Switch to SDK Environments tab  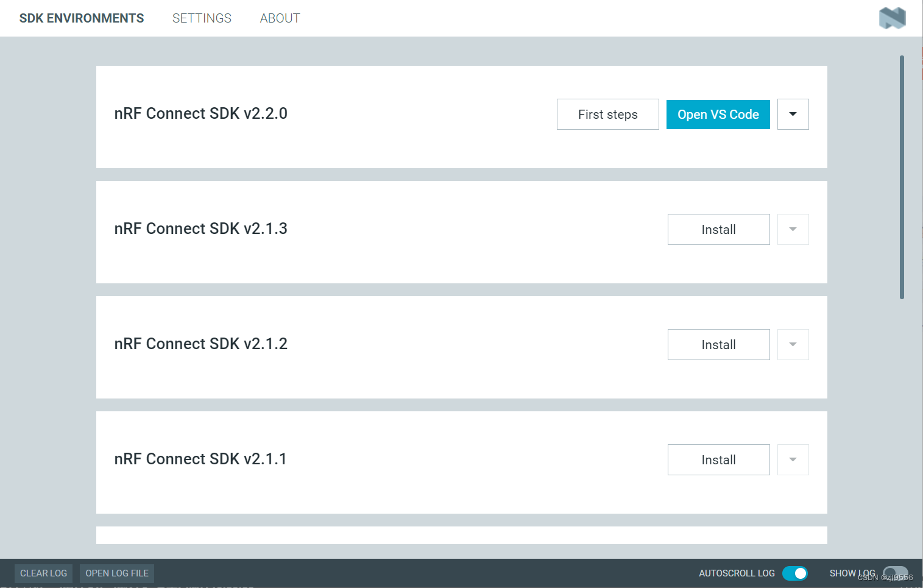click(82, 18)
